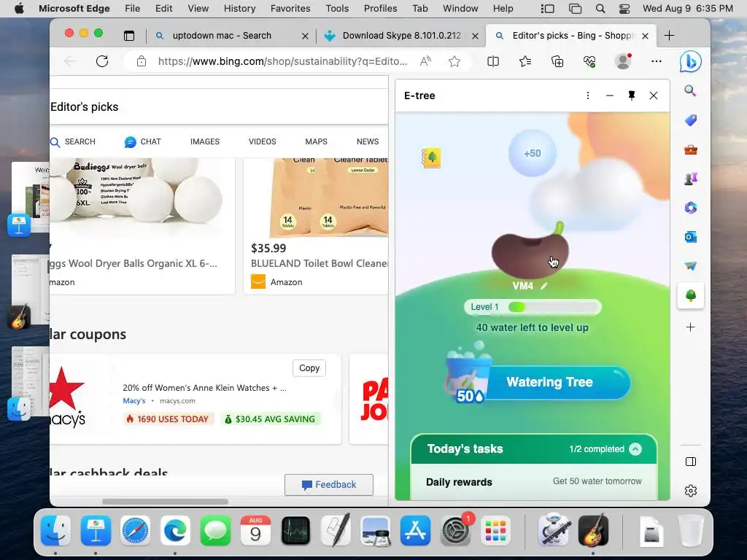Select the MAPS tab
The width and height of the screenshot is (747, 560).
click(316, 142)
